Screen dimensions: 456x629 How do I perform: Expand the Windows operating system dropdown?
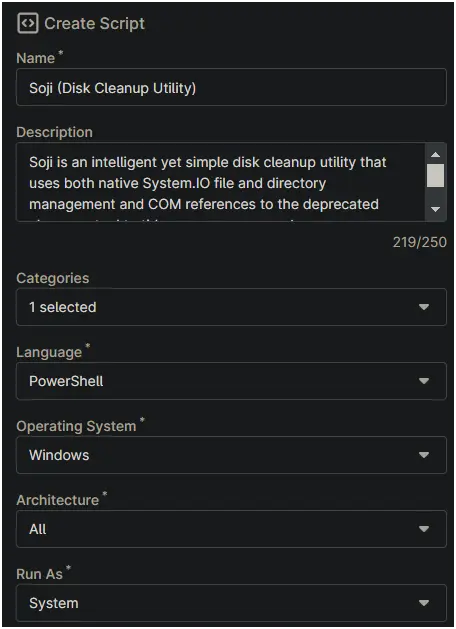pyautogui.click(x=231, y=455)
